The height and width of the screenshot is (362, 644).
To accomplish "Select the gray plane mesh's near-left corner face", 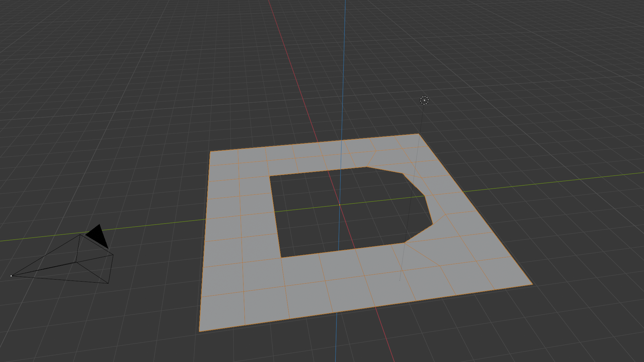I will 222,312.
